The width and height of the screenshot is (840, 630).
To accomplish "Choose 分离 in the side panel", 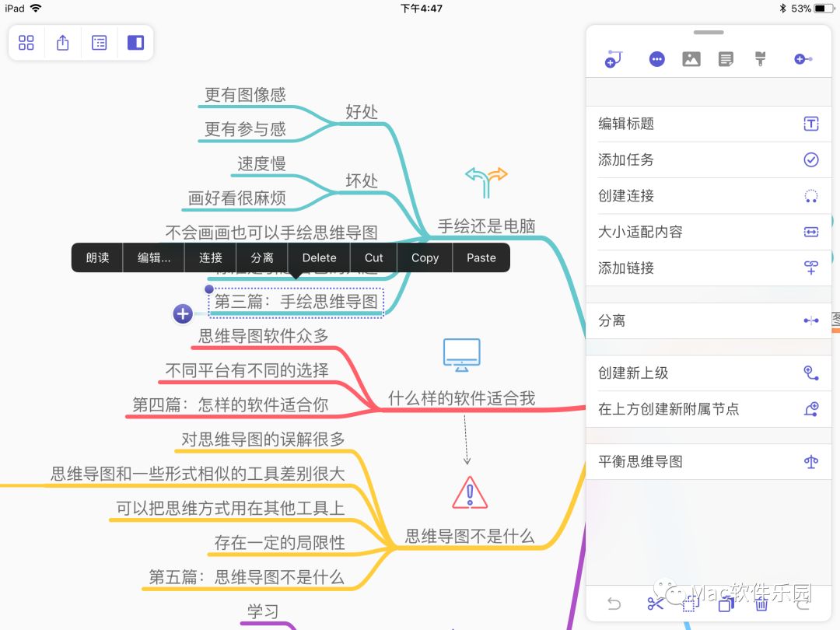I will [x=709, y=320].
